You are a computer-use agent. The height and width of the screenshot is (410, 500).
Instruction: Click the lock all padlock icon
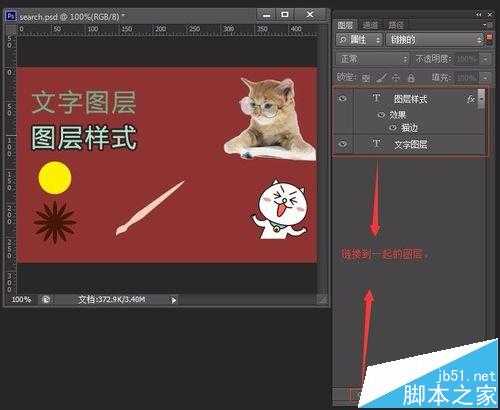click(411, 78)
